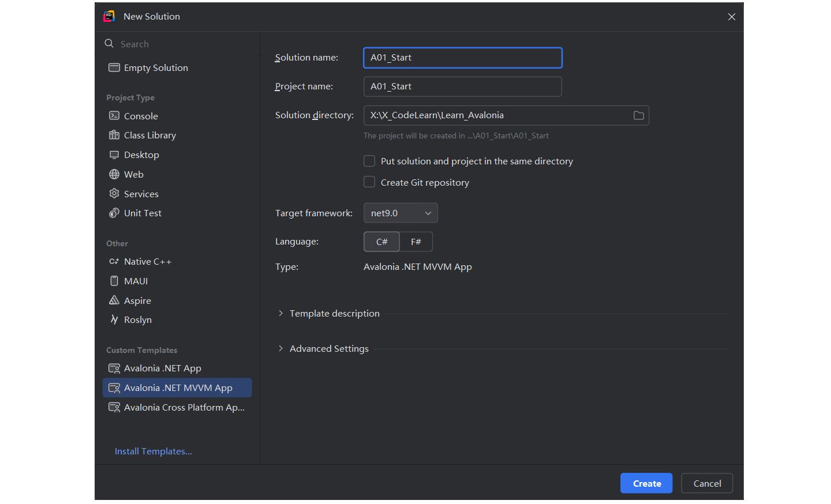831x504 pixels.
Task: Open the Target framework net9.0 dropdown
Action: [400, 213]
